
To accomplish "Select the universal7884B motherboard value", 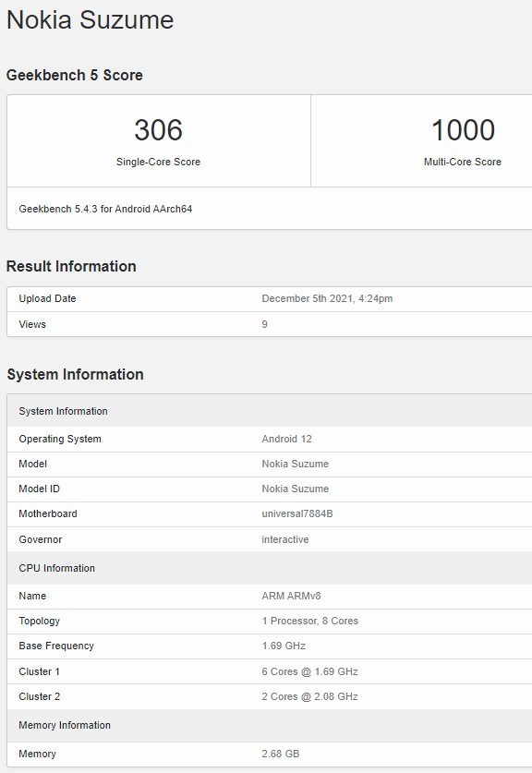I will click(x=297, y=514).
